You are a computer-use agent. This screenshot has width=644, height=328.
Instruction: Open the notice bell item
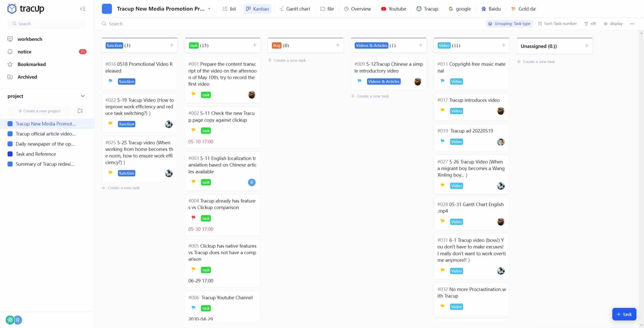tap(24, 52)
